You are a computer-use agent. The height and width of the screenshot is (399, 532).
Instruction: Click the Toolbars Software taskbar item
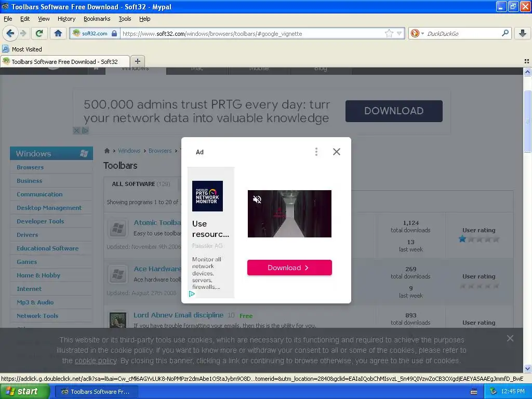[x=96, y=392]
